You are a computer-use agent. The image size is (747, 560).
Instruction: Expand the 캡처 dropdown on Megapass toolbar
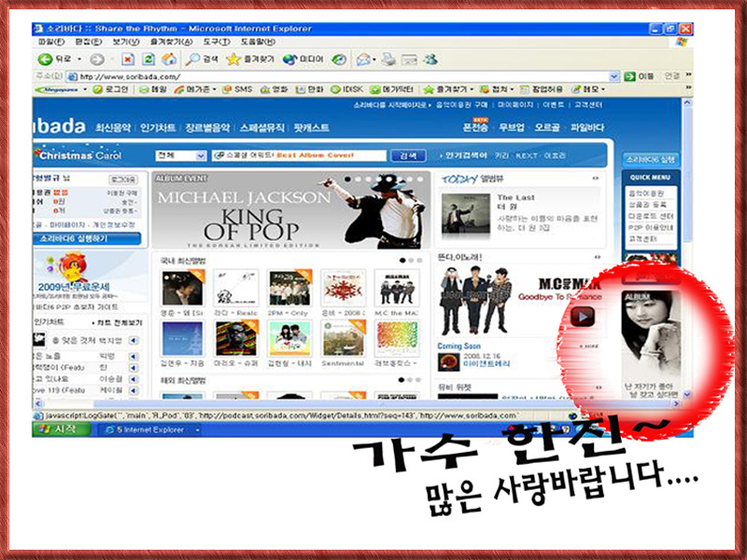point(512,89)
